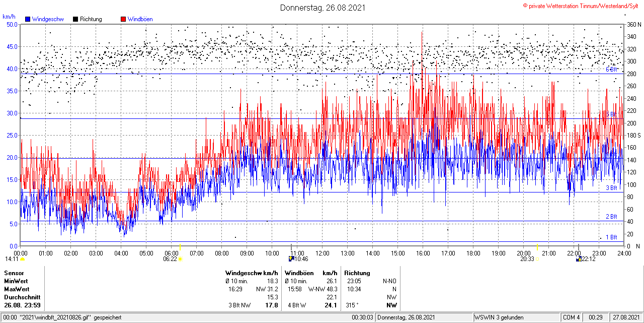
Task: Click the Windgeschw km/h column header
Action: pos(252,273)
